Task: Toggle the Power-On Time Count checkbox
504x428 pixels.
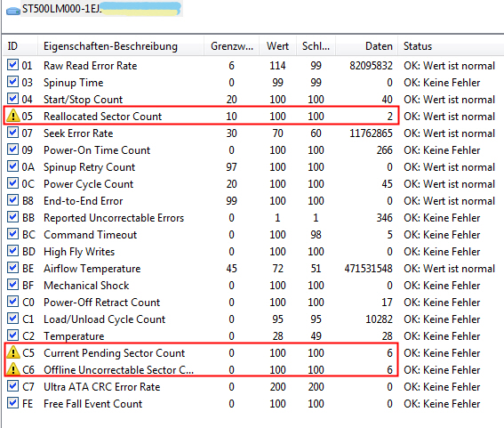Action: point(12,149)
